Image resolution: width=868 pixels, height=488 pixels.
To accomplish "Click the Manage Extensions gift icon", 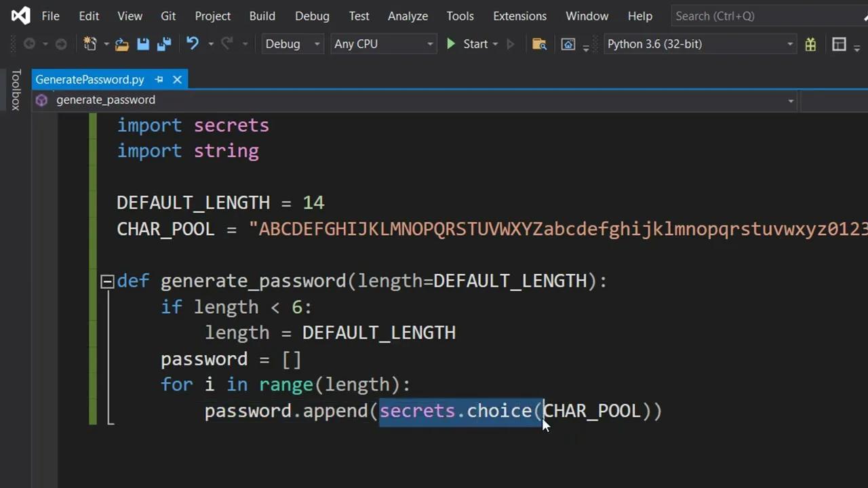I will [x=810, y=44].
